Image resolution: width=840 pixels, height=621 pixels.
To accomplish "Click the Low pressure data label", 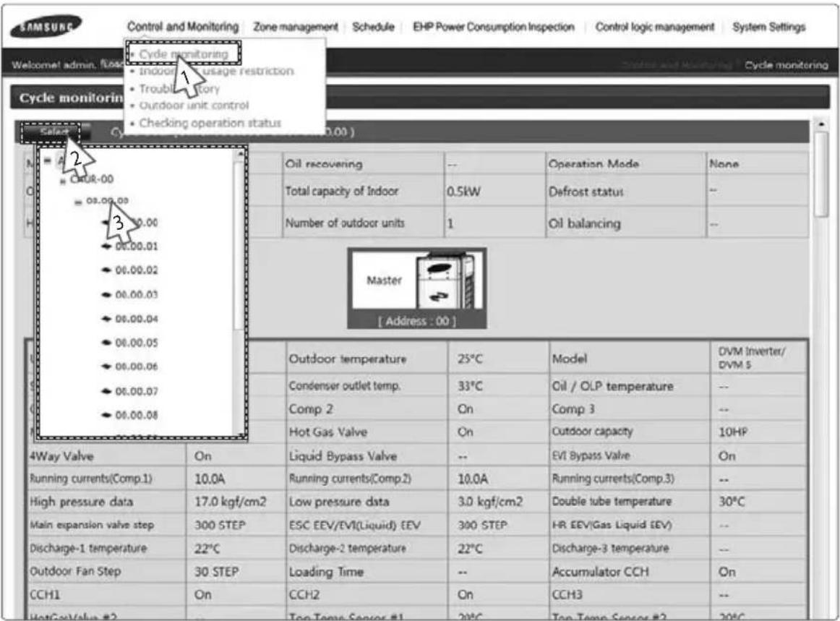I will (x=339, y=502).
